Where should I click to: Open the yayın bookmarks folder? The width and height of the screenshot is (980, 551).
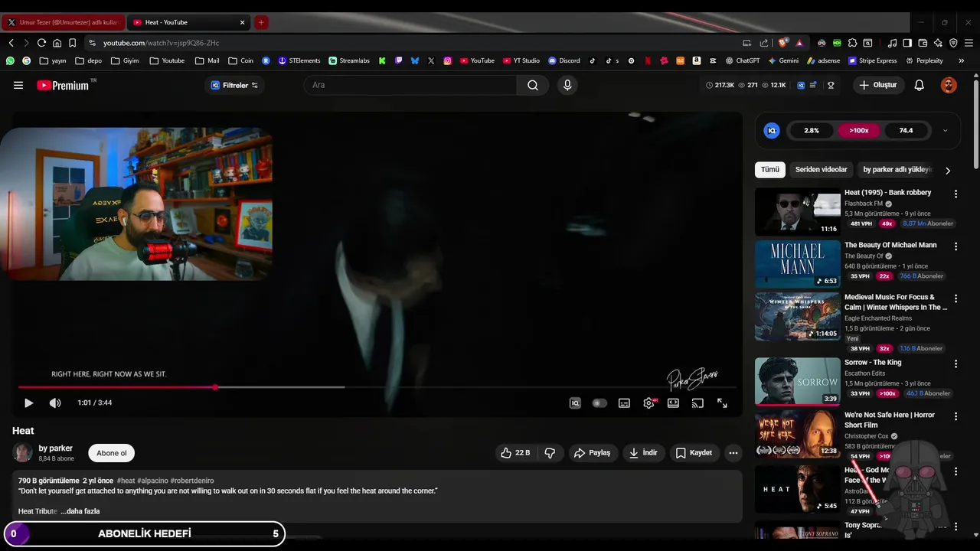click(54, 60)
